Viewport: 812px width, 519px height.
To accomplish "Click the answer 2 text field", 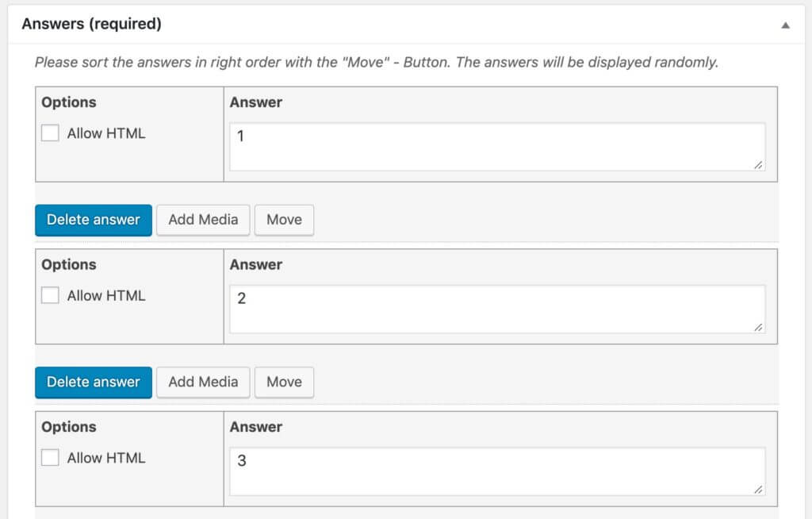I will tap(497, 309).
